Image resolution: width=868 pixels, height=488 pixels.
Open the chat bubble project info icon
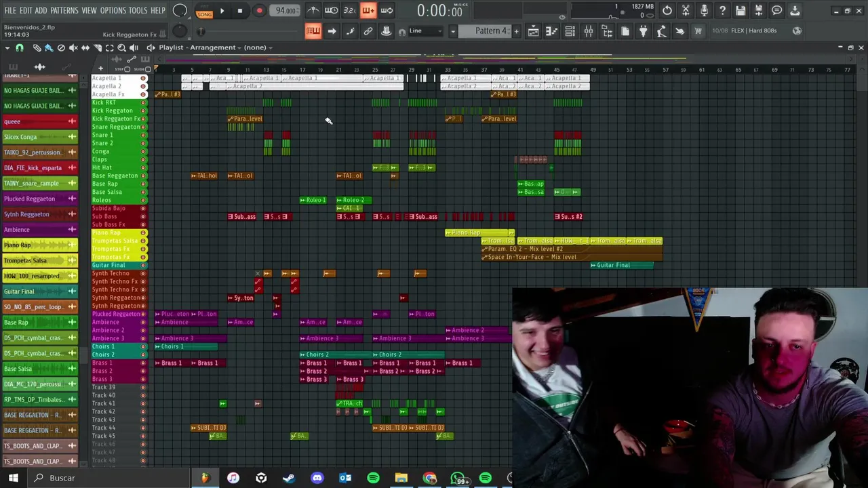(x=777, y=10)
